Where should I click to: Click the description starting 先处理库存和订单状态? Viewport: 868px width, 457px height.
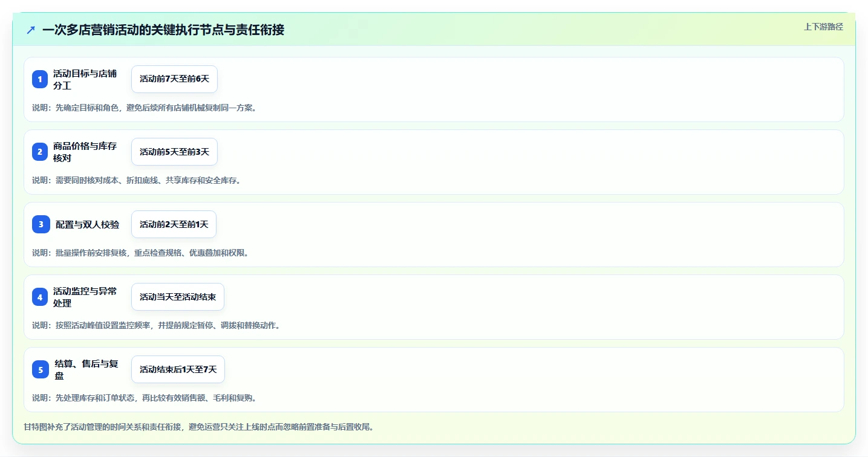(145, 398)
